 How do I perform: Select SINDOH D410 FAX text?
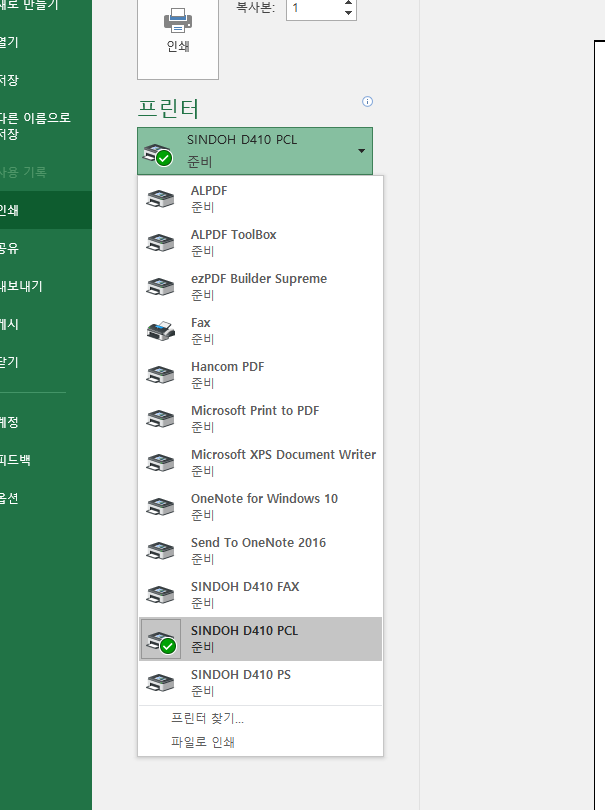pos(245,586)
